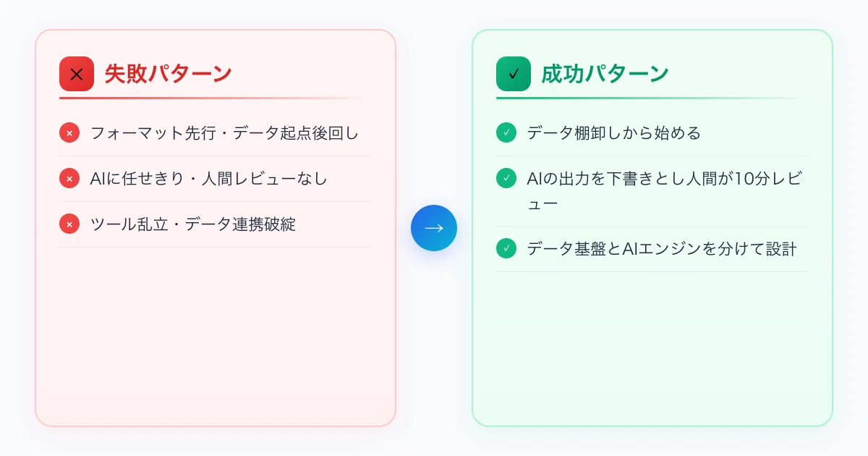This screenshot has height=456, width=868.
Task: Click the text データ棚卸しから始める
Action: pos(614,133)
